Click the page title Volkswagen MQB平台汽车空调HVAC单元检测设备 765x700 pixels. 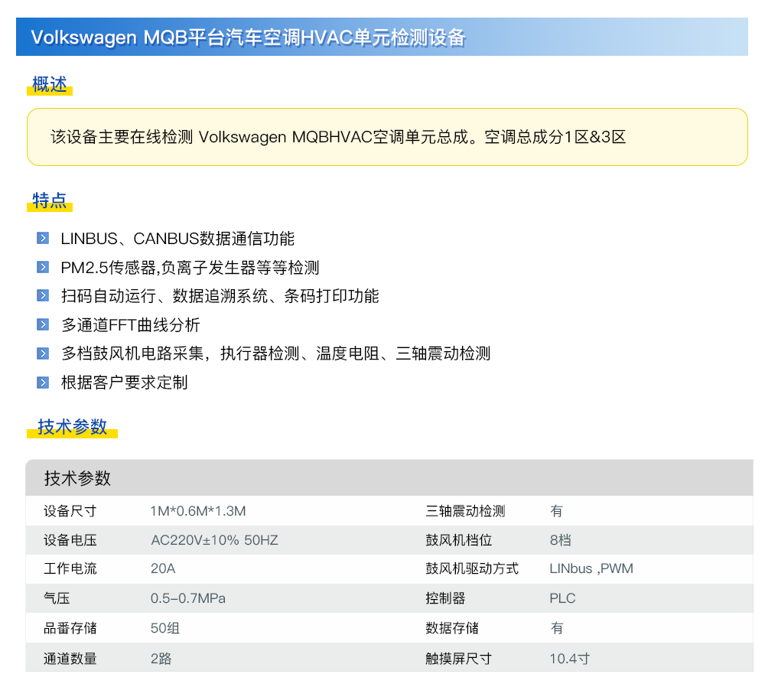tap(248, 37)
